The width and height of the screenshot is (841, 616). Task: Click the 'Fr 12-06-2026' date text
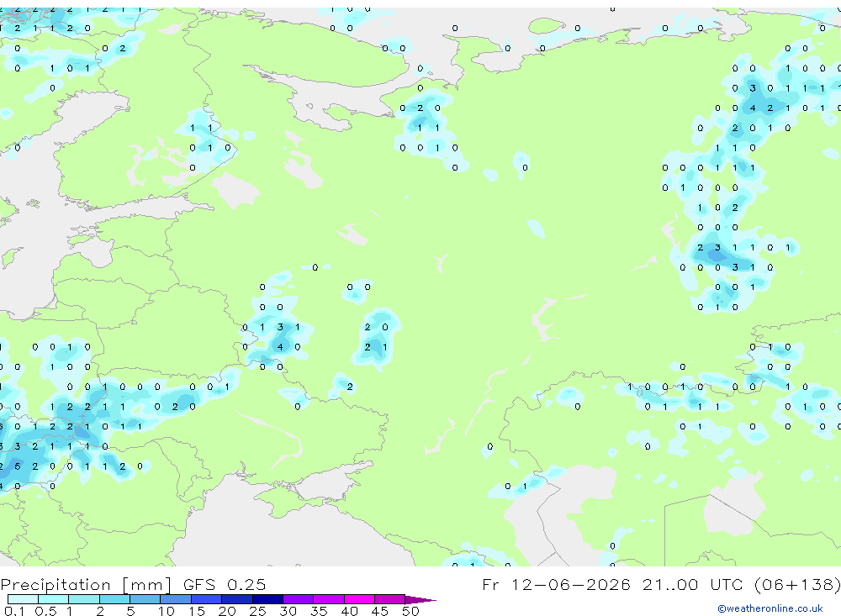(556, 584)
